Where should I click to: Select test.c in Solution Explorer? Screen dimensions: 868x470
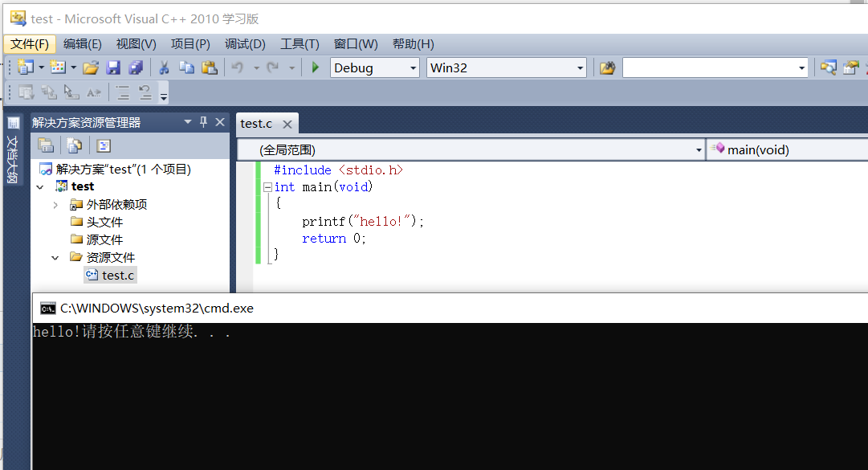pyautogui.click(x=115, y=275)
